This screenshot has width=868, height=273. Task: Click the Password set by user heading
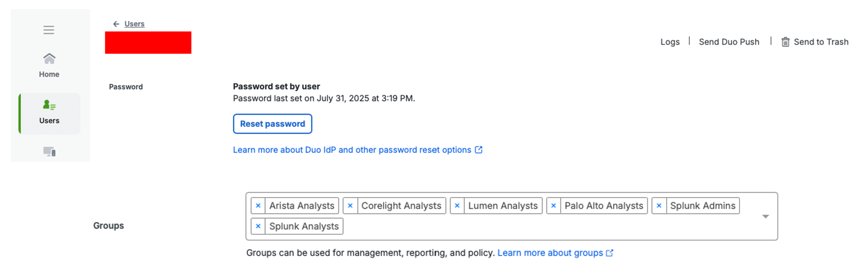click(x=276, y=87)
